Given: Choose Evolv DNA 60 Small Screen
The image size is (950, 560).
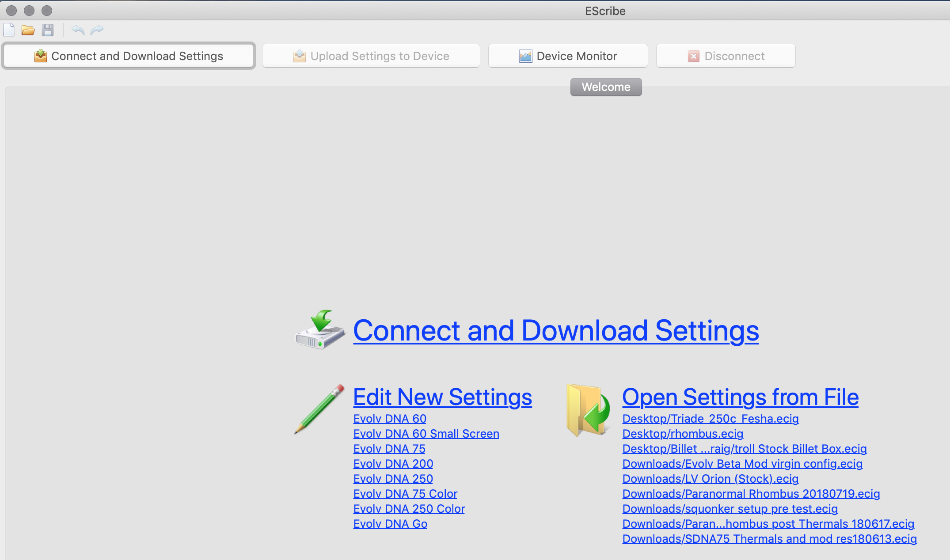Looking at the screenshot, I should (426, 434).
